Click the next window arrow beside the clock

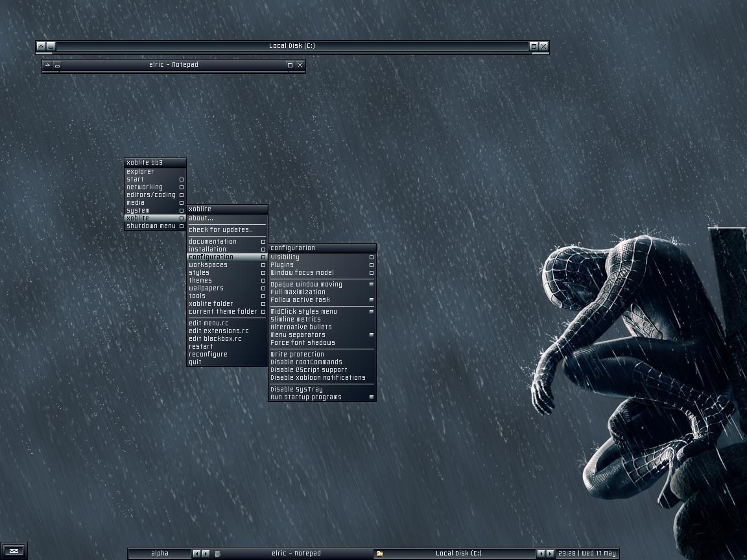tap(551, 554)
